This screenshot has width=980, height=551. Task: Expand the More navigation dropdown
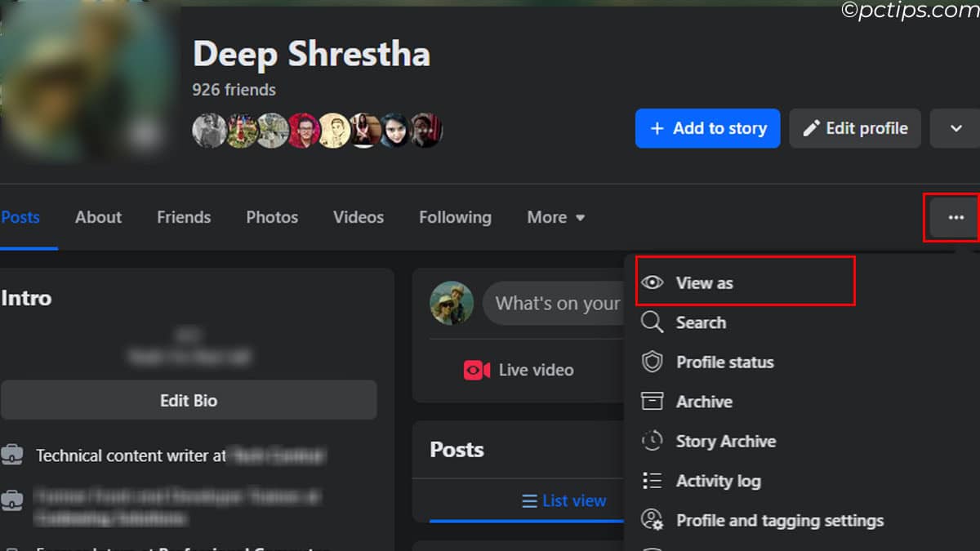(x=555, y=217)
